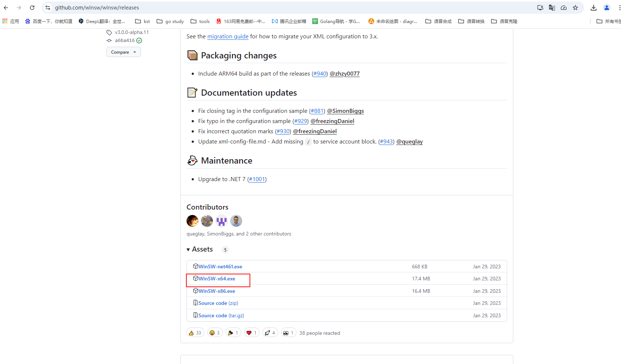Open the browser profile avatar
The height and width of the screenshot is (364, 621).
[x=607, y=8]
